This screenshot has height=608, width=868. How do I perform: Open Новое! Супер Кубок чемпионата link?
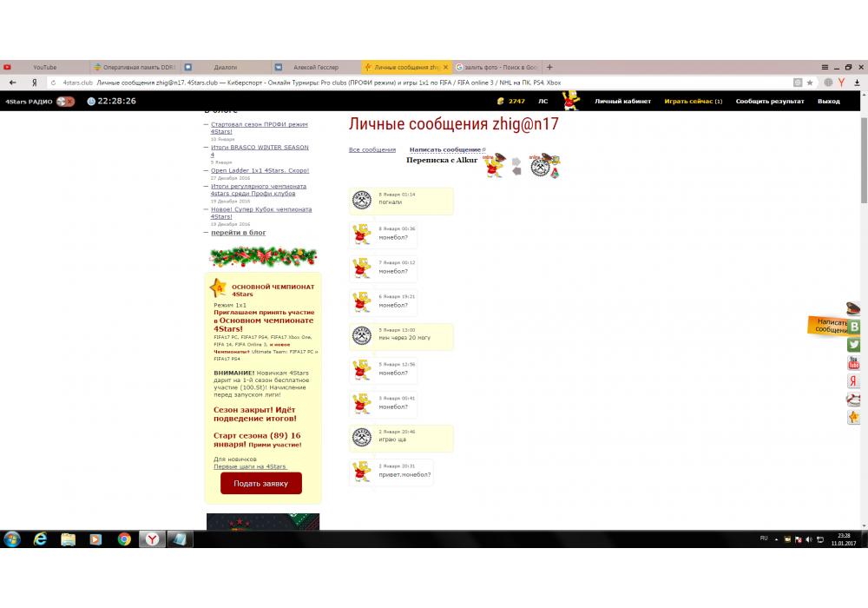(x=260, y=213)
